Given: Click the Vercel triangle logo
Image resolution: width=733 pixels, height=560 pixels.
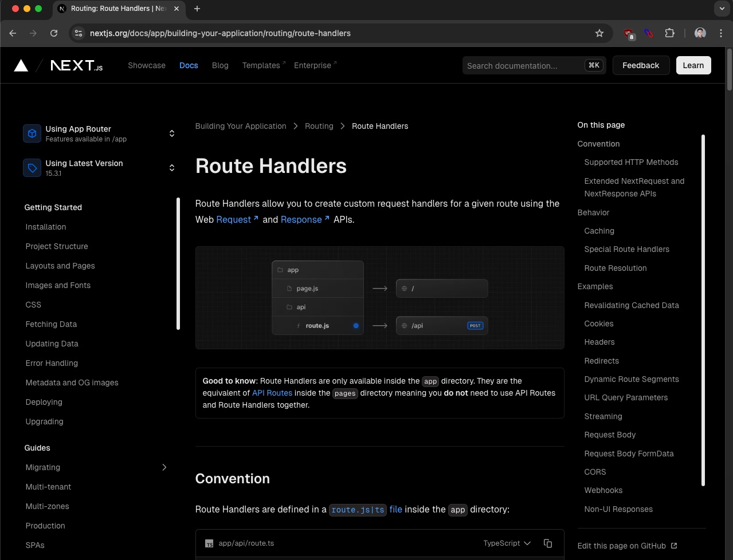Looking at the screenshot, I should coord(21,65).
